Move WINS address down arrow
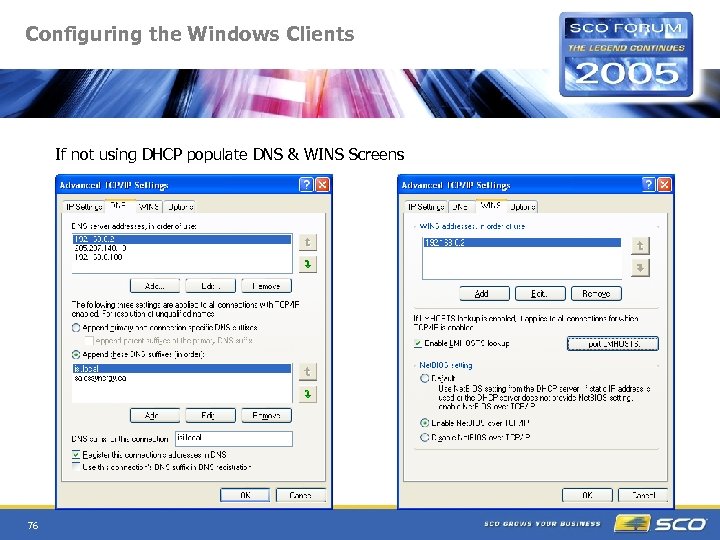This screenshot has width=720, height=540. click(x=640, y=268)
